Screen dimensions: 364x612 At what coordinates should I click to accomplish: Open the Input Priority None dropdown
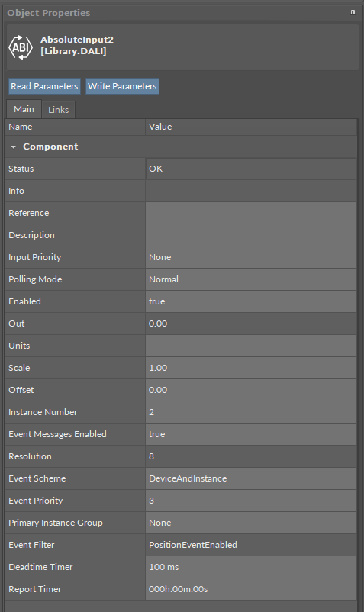pos(251,257)
